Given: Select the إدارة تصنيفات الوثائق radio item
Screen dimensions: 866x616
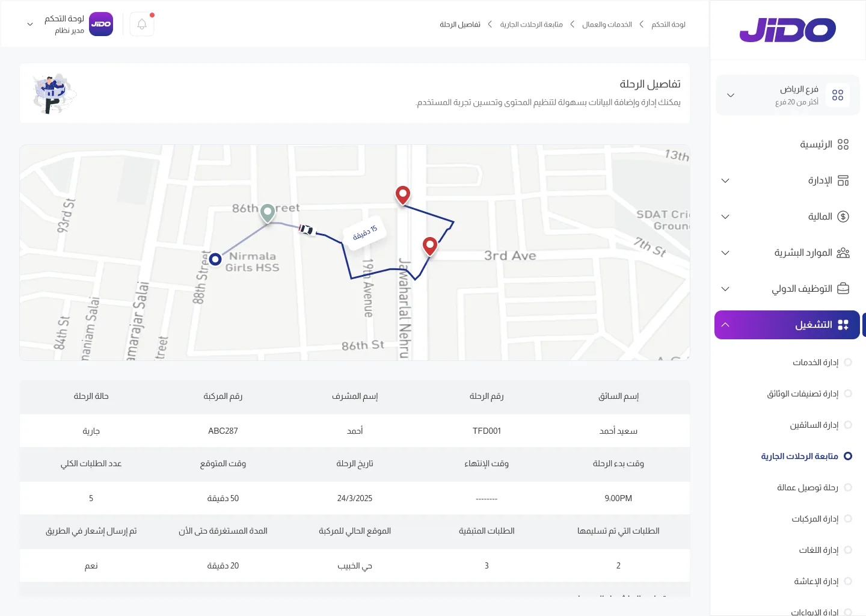Looking at the screenshot, I should [848, 393].
